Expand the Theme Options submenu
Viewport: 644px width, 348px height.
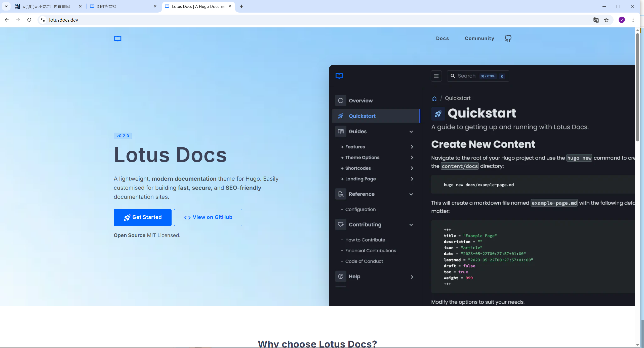coord(412,158)
